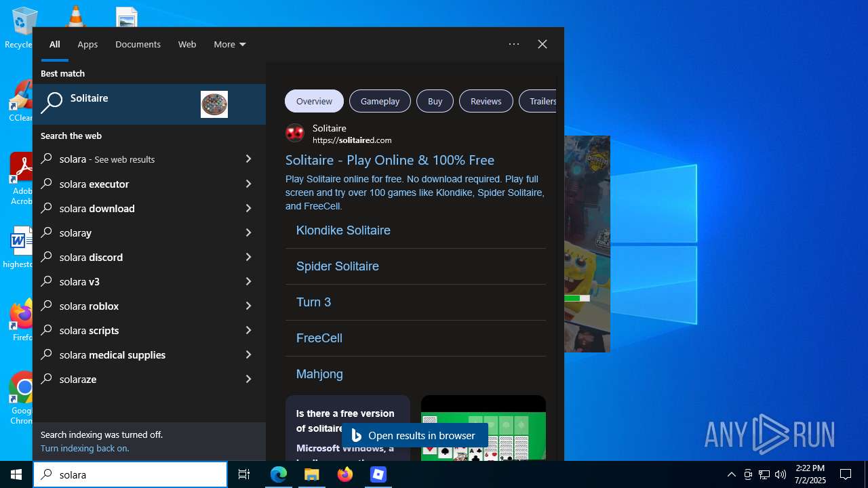Open Microsoft Edge from the taskbar
868x488 pixels.
pyautogui.click(x=279, y=474)
